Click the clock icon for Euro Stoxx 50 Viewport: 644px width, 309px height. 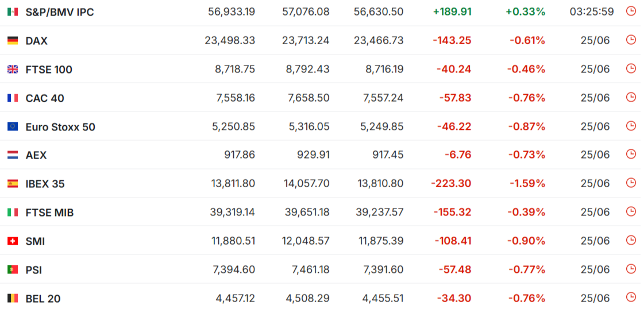[630, 126]
